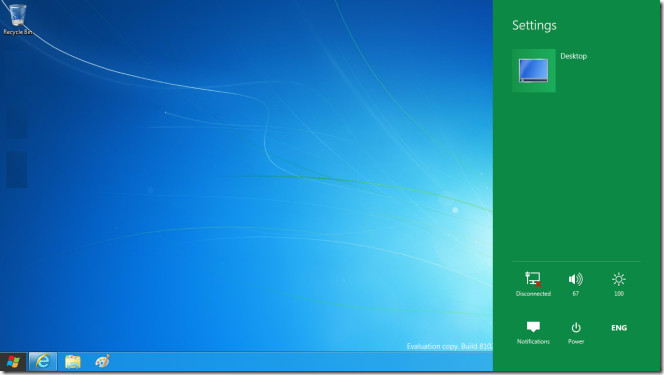Open the brightness control showing 100
Viewport: 664px width, 375px height.
pyautogui.click(x=619, y=284)
